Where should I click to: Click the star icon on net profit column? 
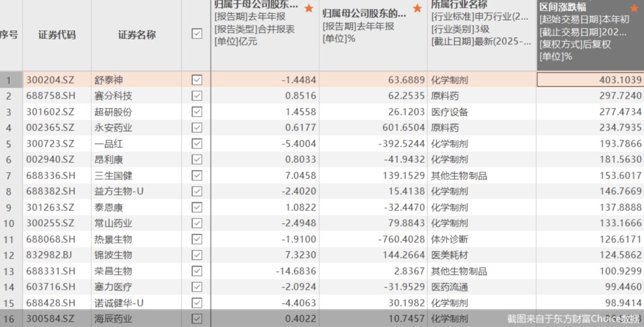(x=309, y=8)
